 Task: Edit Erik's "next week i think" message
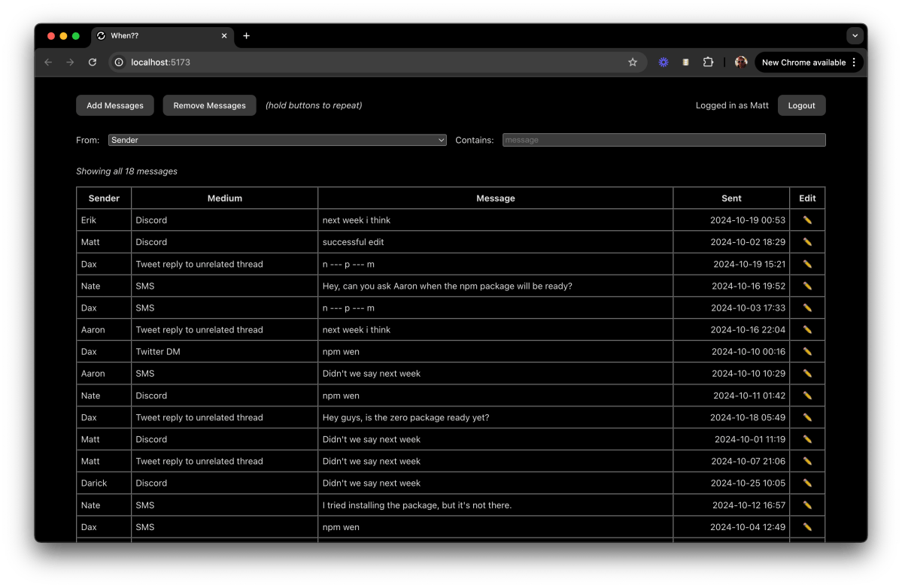click(807, 220)
